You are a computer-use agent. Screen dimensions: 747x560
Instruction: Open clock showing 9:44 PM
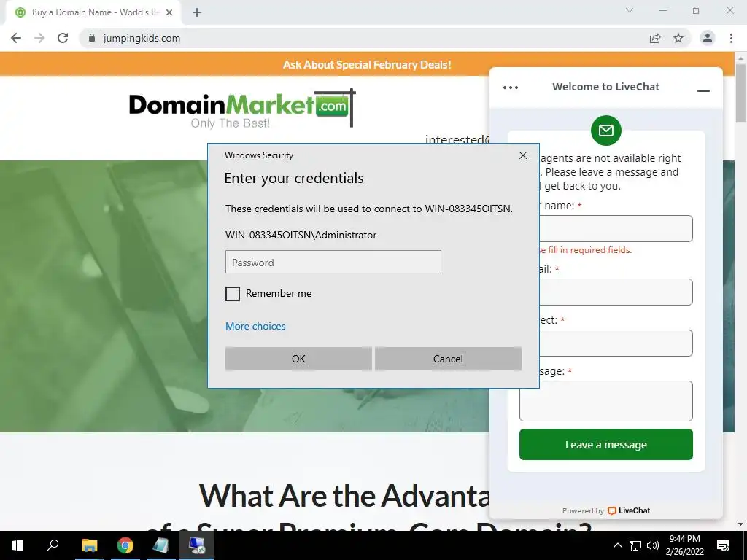(684, 545)
